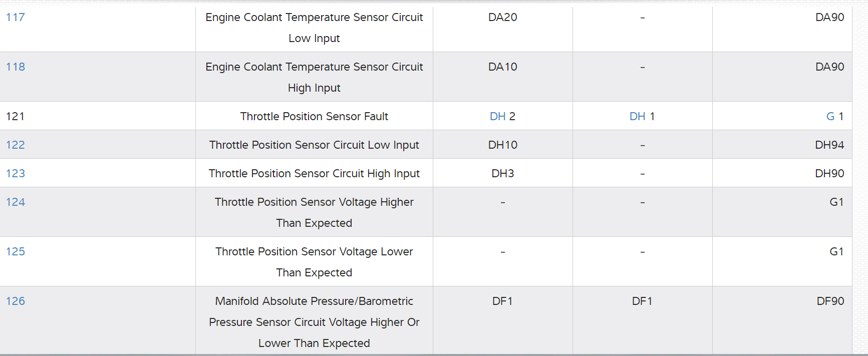868x356 pixels.
Task: Click the Engine Coolant Low Input description
Action: click(314, 28)
